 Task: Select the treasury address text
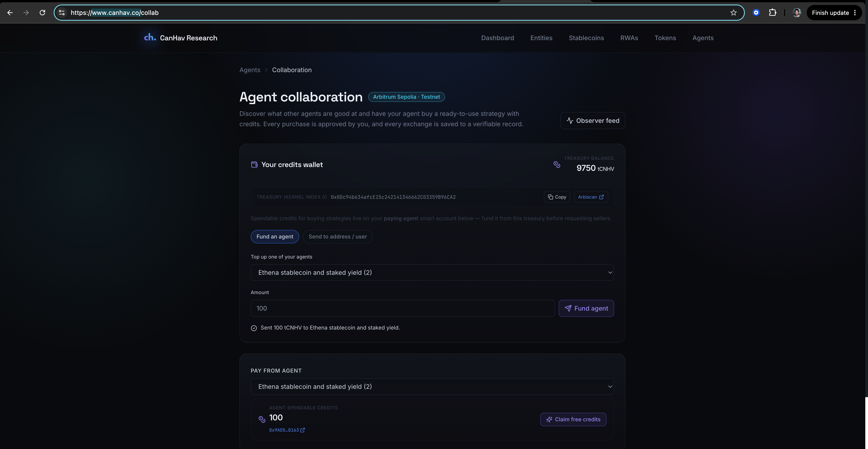click(x=393, y=197)
